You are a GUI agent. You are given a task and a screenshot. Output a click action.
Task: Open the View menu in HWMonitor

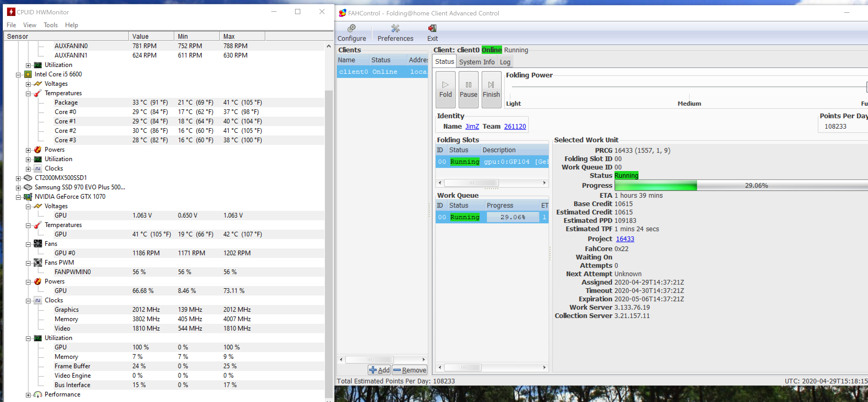tap(29, 25)
